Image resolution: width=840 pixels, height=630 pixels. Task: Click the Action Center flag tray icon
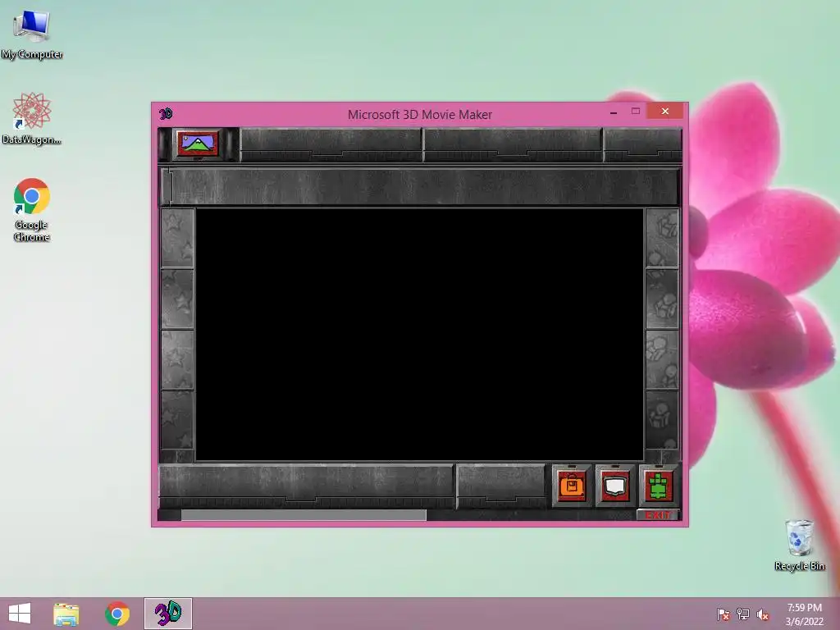click(724, 614)
